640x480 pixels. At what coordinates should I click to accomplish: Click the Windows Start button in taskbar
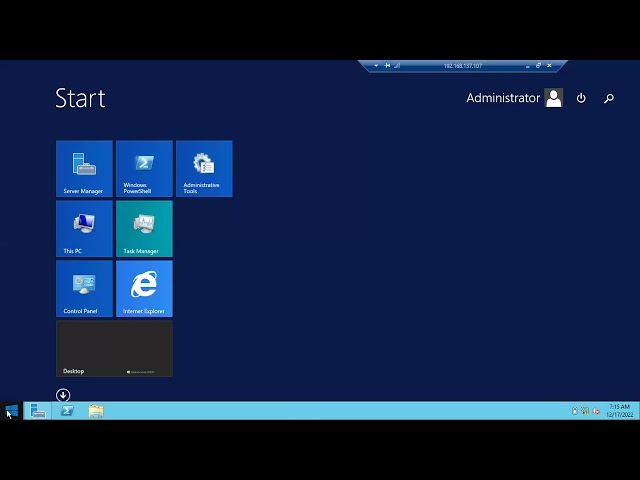(x=11, y=411)
